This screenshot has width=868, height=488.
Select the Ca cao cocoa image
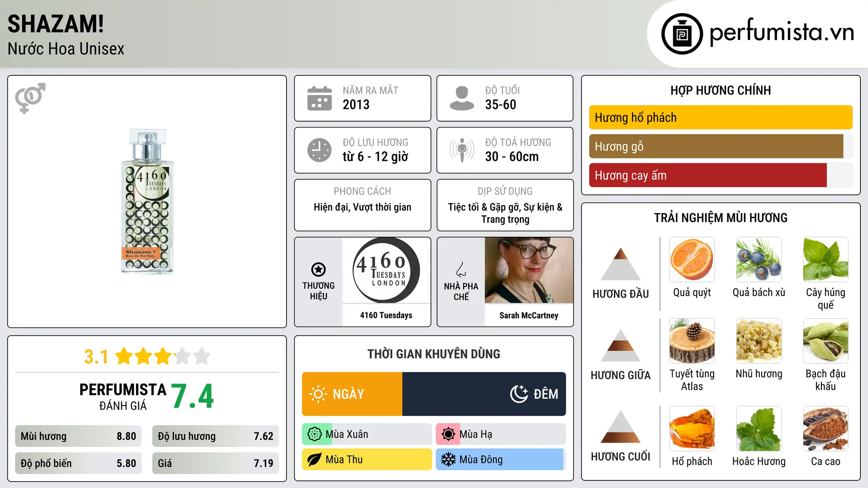tap(826, 429)
